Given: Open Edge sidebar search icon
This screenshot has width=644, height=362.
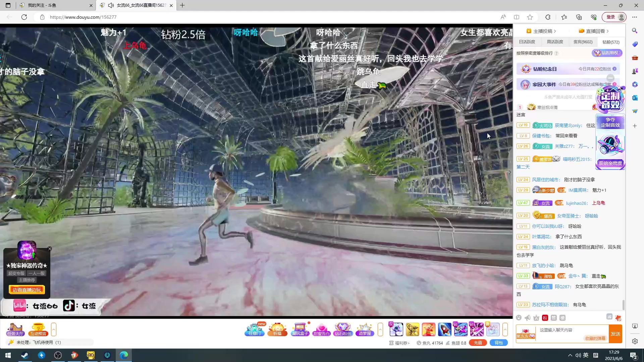Looking at the screenshot, I should (635, 31).
